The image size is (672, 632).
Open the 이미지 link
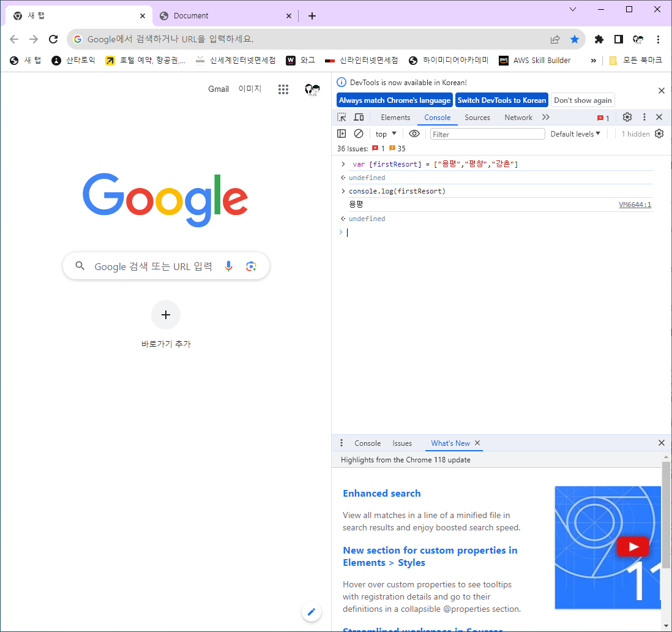pos(250,89)
